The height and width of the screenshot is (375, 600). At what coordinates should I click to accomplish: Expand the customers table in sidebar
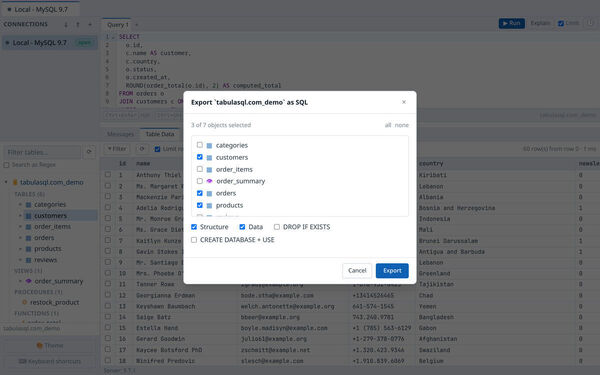point(20,216)
